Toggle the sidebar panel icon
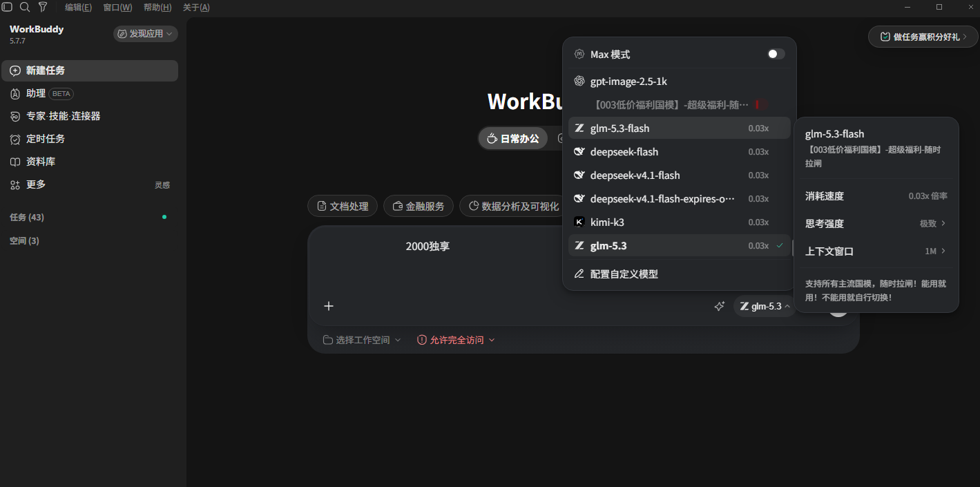The height and width of the screenshot is (487, 980). coord(7,7)
